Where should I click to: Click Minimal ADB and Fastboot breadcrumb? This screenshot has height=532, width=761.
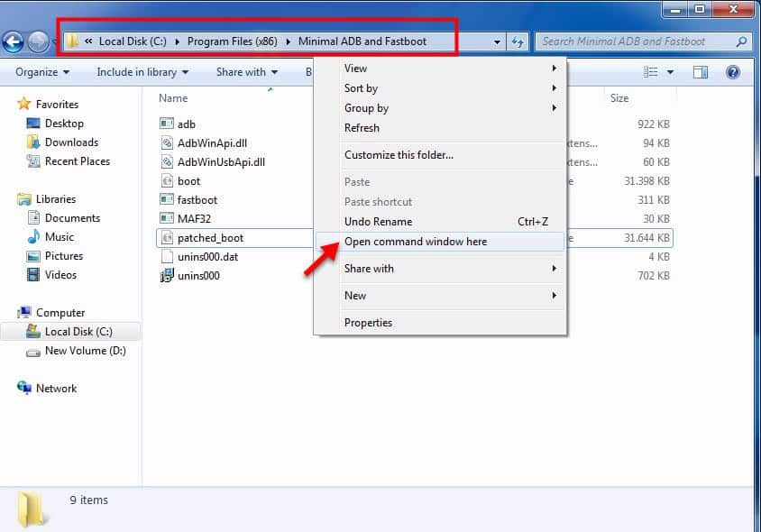pyautogui.click(x=362, y=41)
